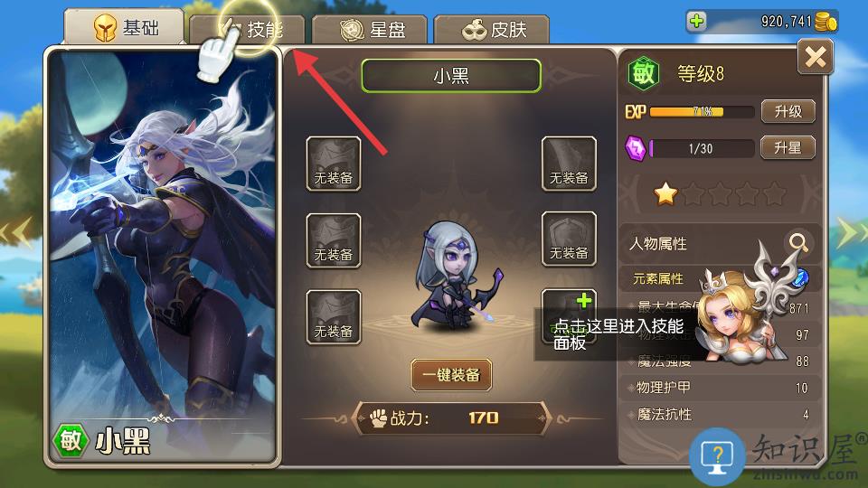Image resolution: width=868 pixels, height=488 pixels.
Task: Go to next hero with right arrows
Action: 852,232
